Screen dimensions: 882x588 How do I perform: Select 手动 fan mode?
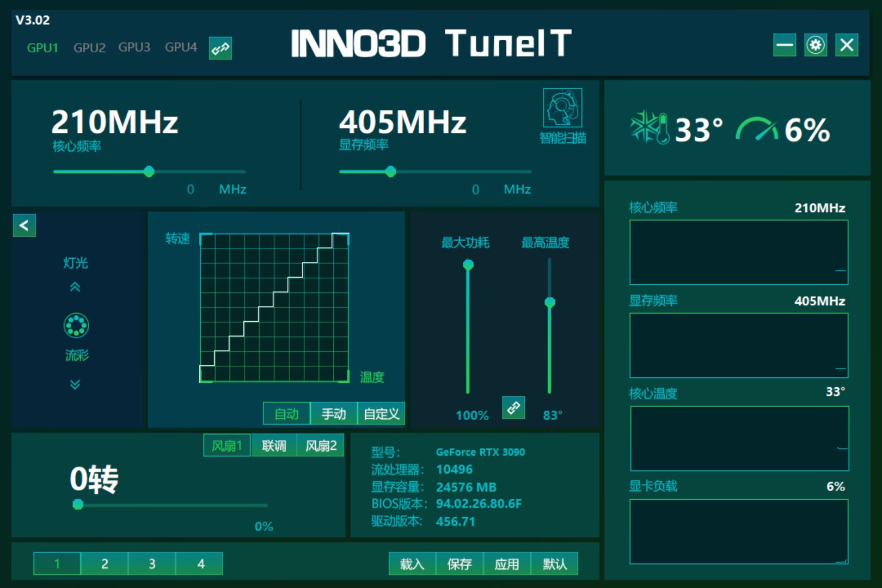[x=334, y=414]
